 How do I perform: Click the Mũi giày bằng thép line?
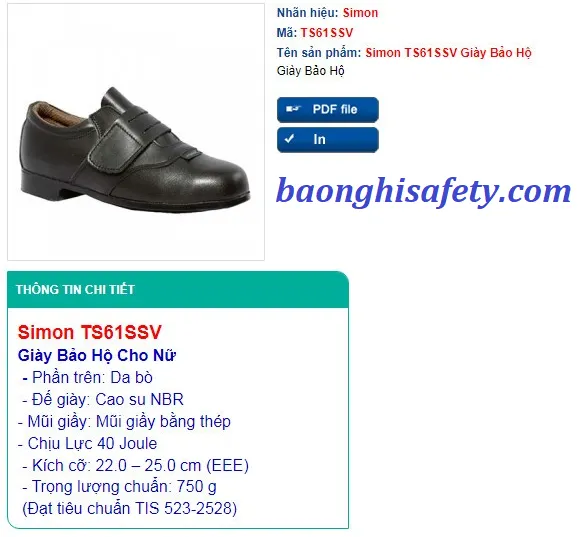point(124,422)
